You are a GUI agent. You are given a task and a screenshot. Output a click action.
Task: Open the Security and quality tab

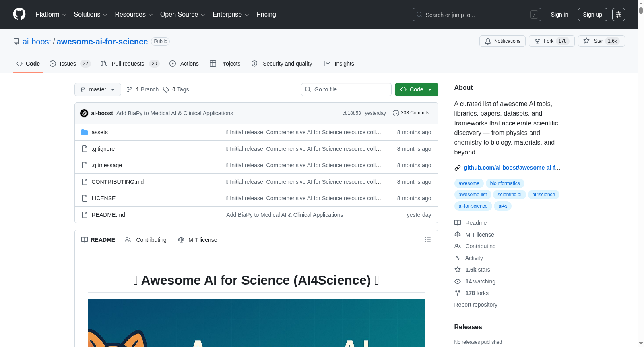coord(282,64)
